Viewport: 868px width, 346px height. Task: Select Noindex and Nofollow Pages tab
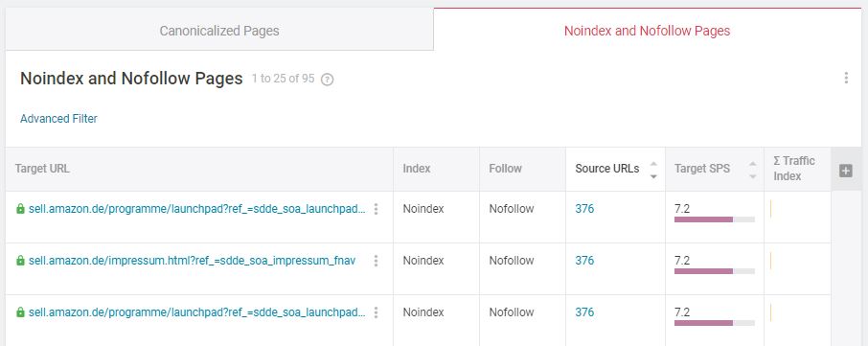click(x=647, y=31)
